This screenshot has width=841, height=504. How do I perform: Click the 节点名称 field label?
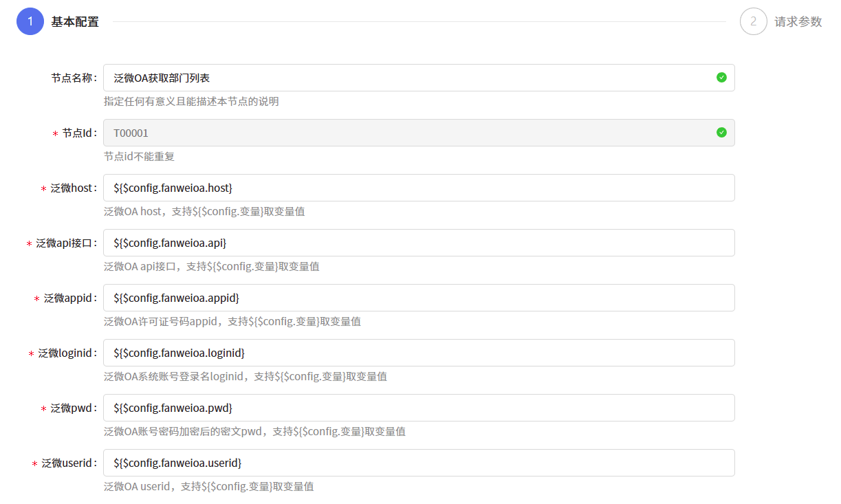pos(73,78)
